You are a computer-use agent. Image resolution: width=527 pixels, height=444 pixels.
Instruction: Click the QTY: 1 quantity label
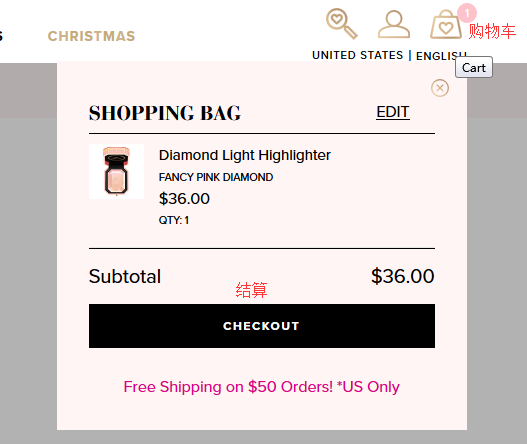[174, 220]
